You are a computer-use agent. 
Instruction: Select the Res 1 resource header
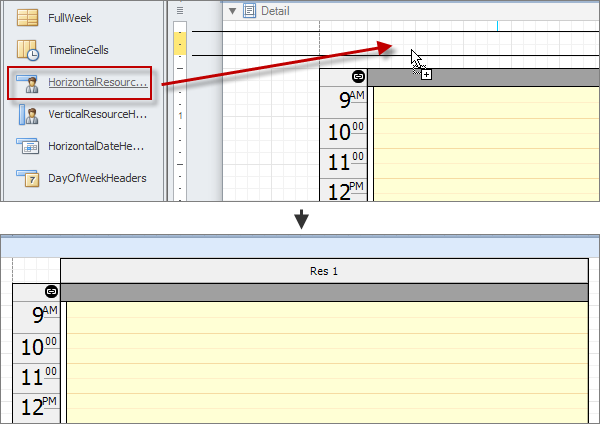pos(325,270)
